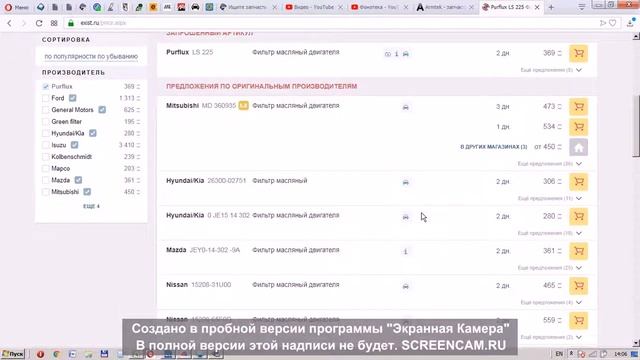Check the Mitsubishi manufacturer filter in sidebar
The height and width of the screenshot is (360, 640).
pos(46,192)
